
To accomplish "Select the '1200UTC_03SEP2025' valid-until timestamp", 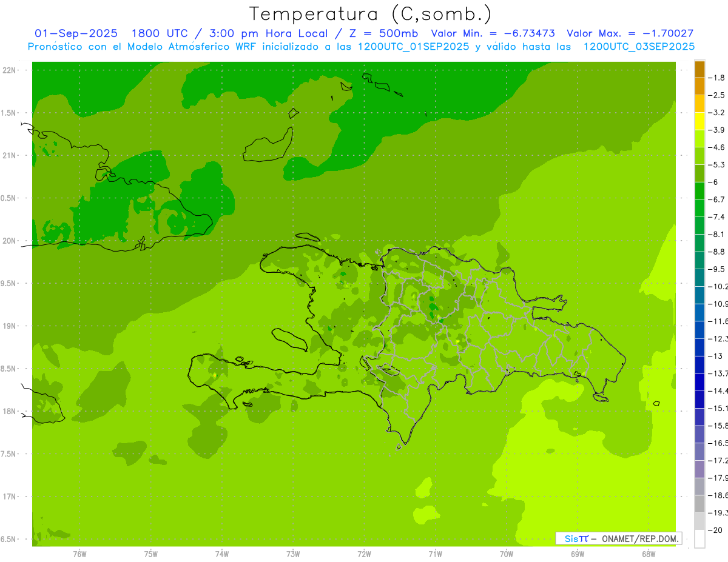I will 639,46.
